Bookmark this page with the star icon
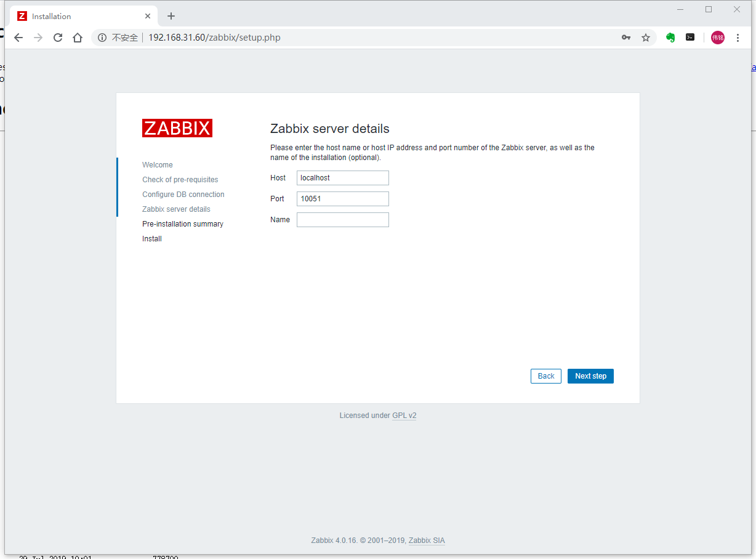The width and height of the screenshot is (756, 559). [646, 38]
